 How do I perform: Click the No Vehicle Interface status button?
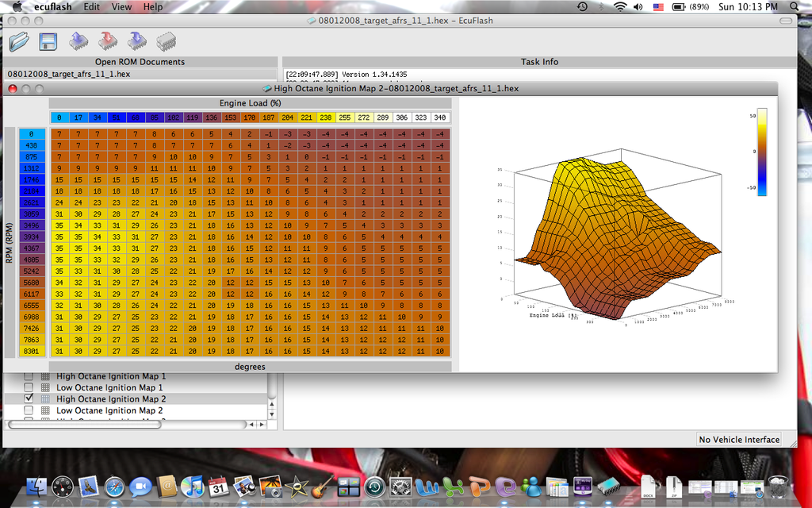pos(739,440)
